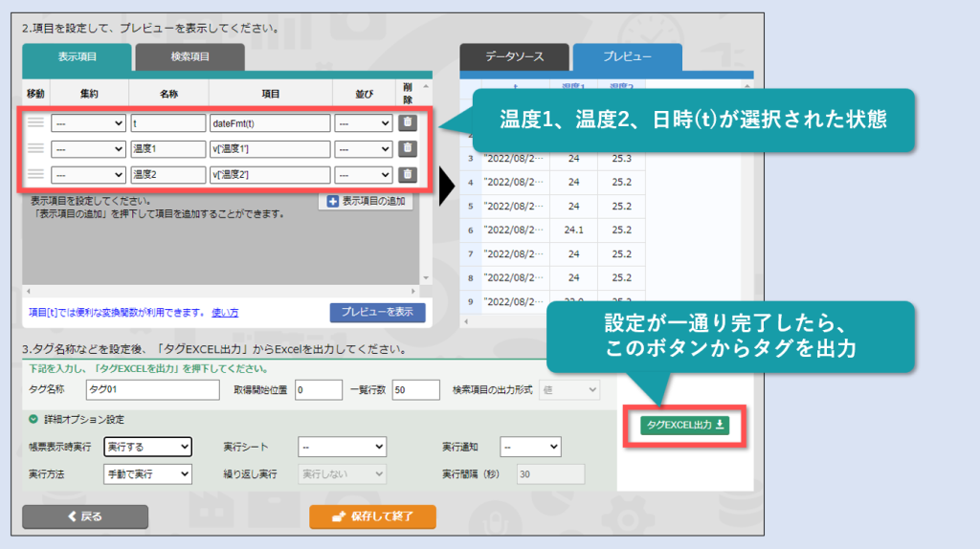
Task: Remove 温度2 row using trash icon
Action: pos(407,174)
